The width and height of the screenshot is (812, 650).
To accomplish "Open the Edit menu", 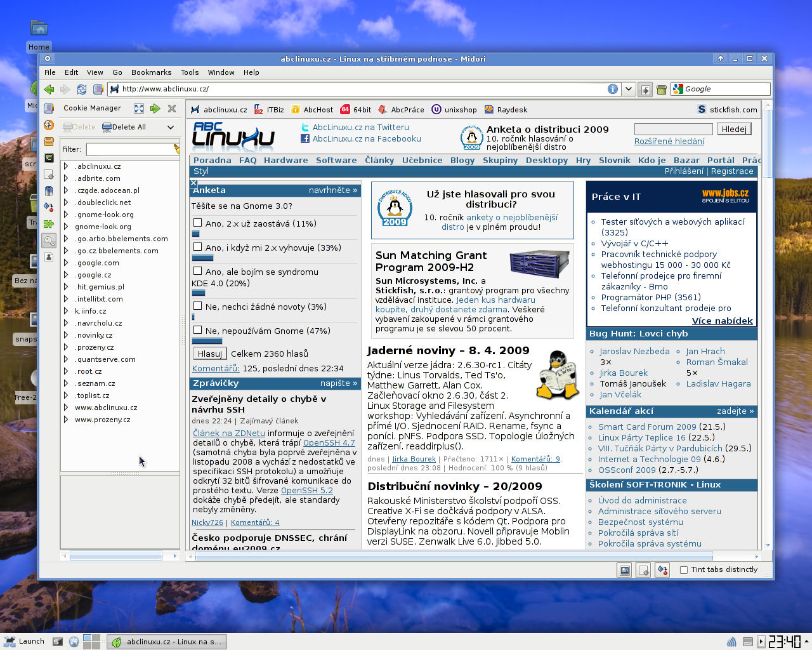I will pyautogui.click(x=72, y=72).
